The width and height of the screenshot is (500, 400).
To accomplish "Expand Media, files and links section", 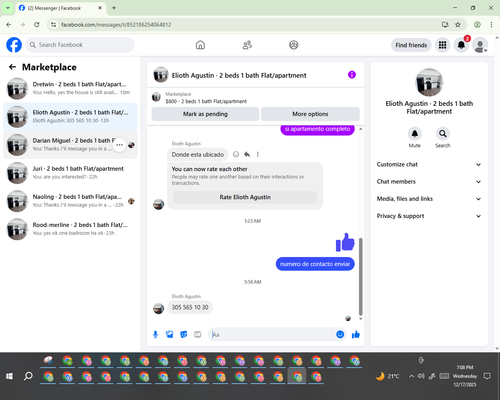I will [429, 199].
